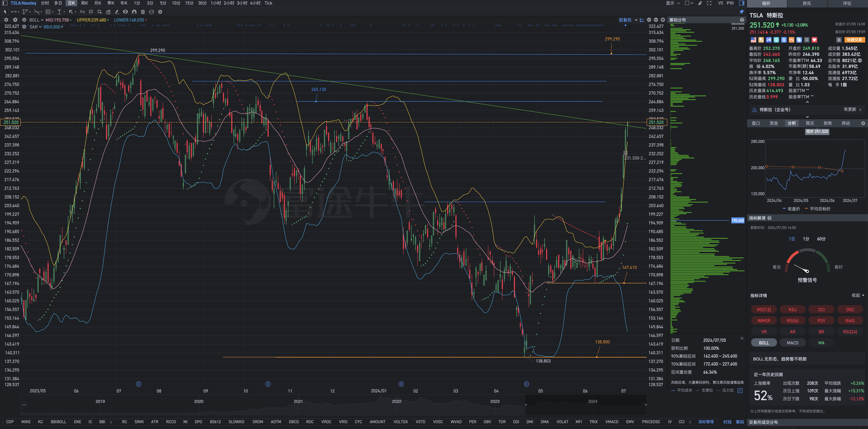
Task: Click the US flag market icon
Action: coord(753,40)
